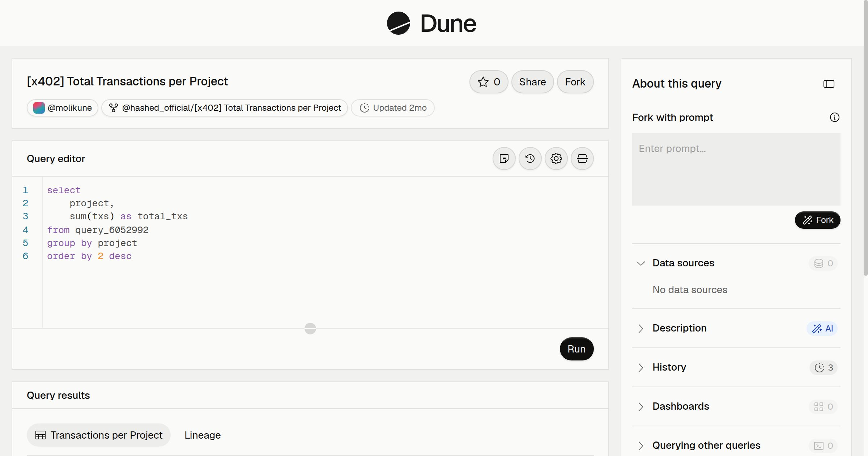Open the @molikune author profile
The image size is (868, 456).
(x=63, y=108)
